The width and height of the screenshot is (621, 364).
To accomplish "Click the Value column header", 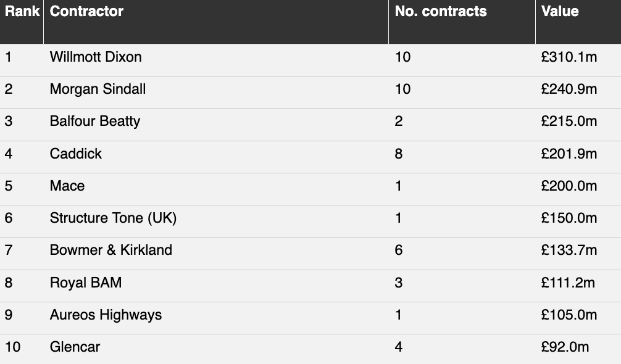I will (560, 12).
